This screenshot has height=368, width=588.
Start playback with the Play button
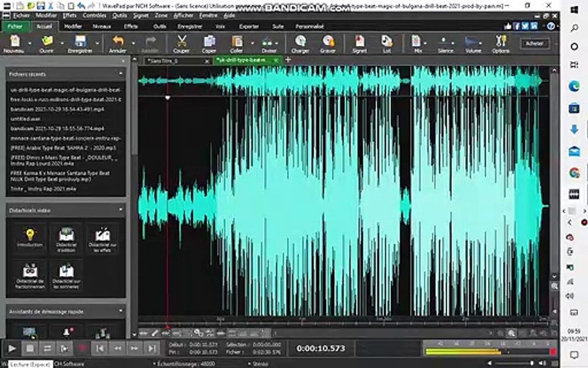tap(12, 349)
